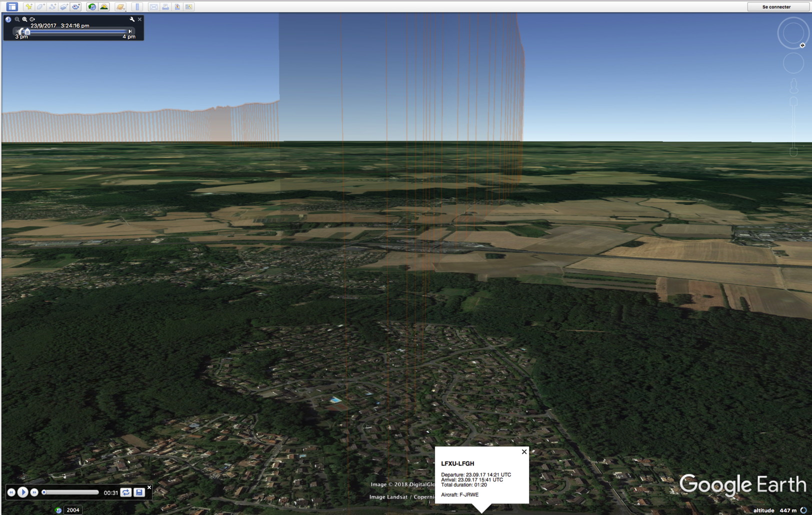Click historical imagery clock near 2004
The height and width of the screenshot is (515, 812).
58,510
